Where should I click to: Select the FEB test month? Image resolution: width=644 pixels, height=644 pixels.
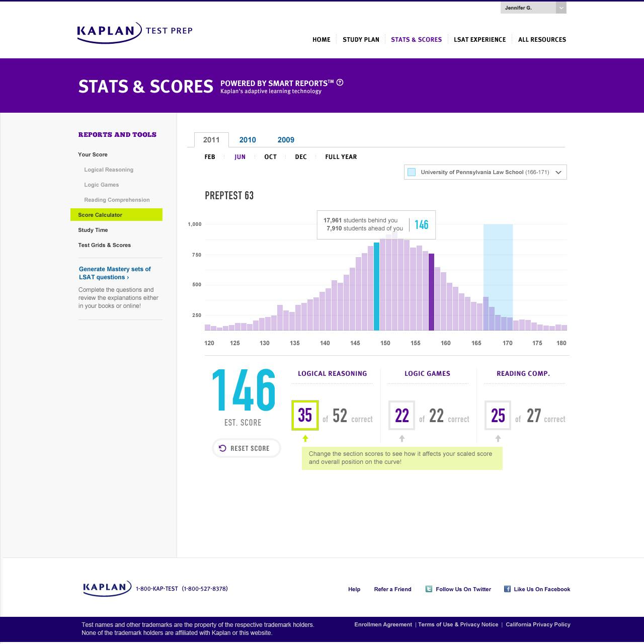click(x=210, y=157)
